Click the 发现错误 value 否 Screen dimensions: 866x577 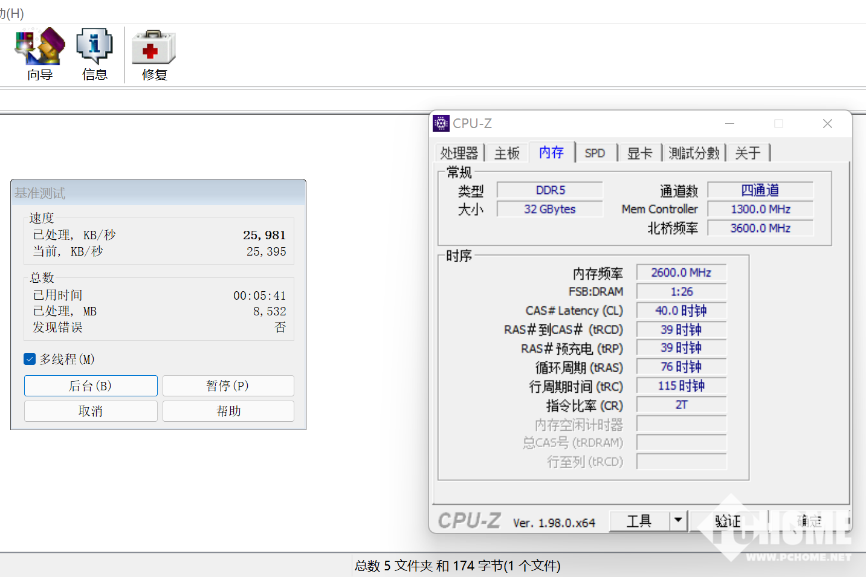(x=281, y=327)
